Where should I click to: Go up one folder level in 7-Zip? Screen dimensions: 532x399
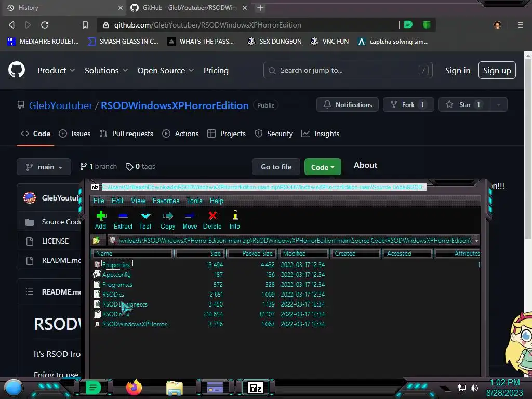click(x=96, y=240)
